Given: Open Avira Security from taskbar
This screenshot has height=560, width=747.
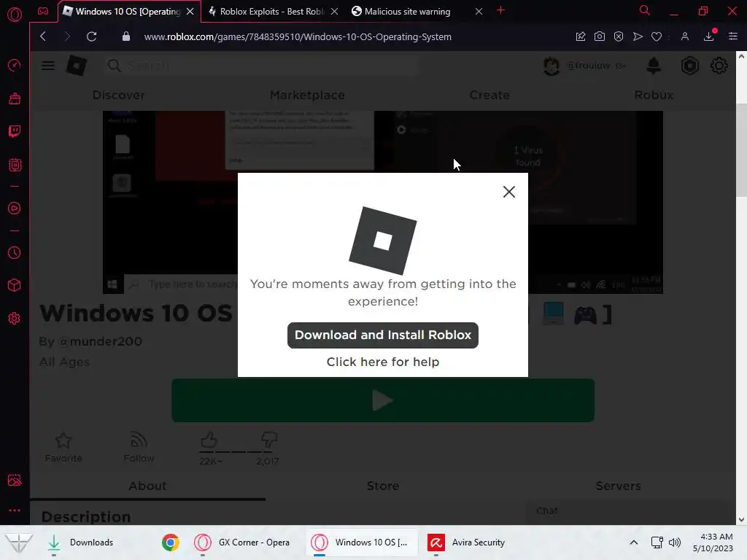Looking at the screenshot, I should [467, 542].
